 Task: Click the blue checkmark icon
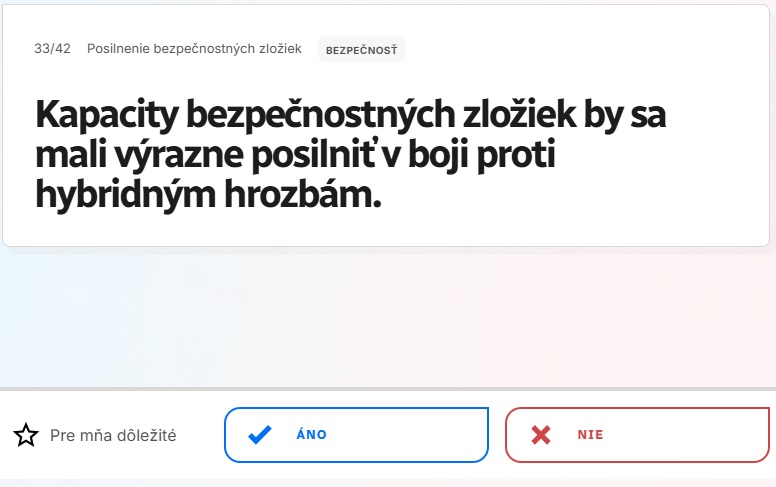point(259,435)
